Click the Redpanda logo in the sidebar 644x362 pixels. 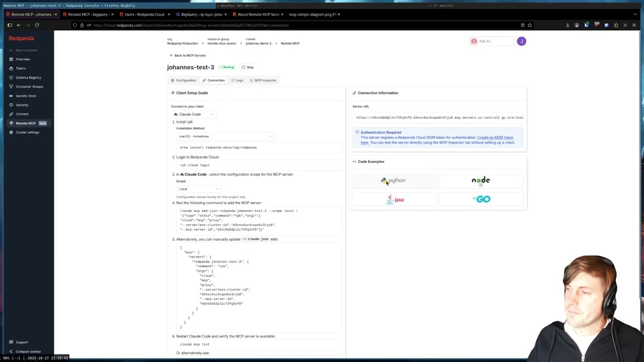click(21, 38)
